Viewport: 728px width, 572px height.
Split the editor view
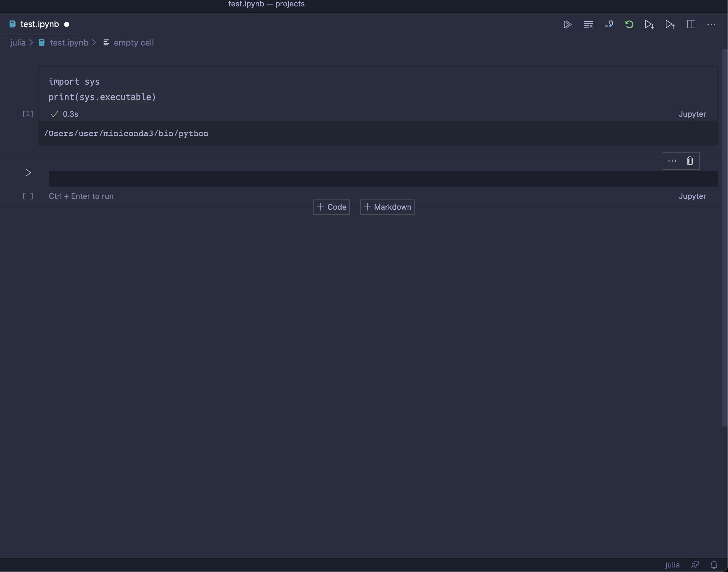[691, 24]
